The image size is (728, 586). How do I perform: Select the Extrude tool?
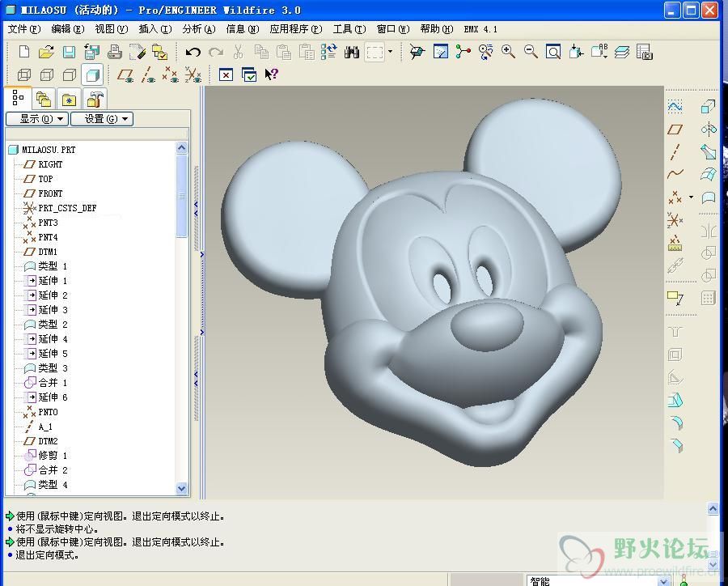[x=708, y=107]
